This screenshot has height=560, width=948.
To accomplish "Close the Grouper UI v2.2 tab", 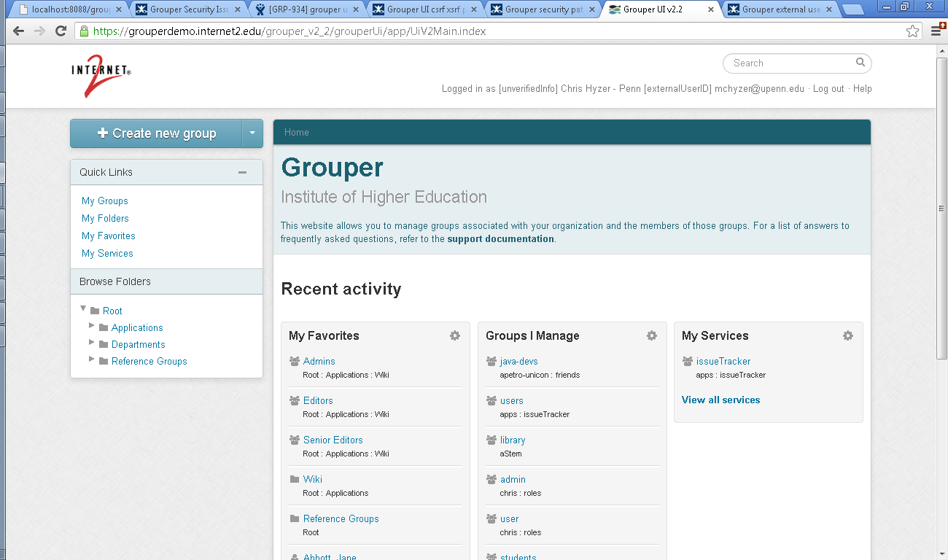I will tap(711, 9).
